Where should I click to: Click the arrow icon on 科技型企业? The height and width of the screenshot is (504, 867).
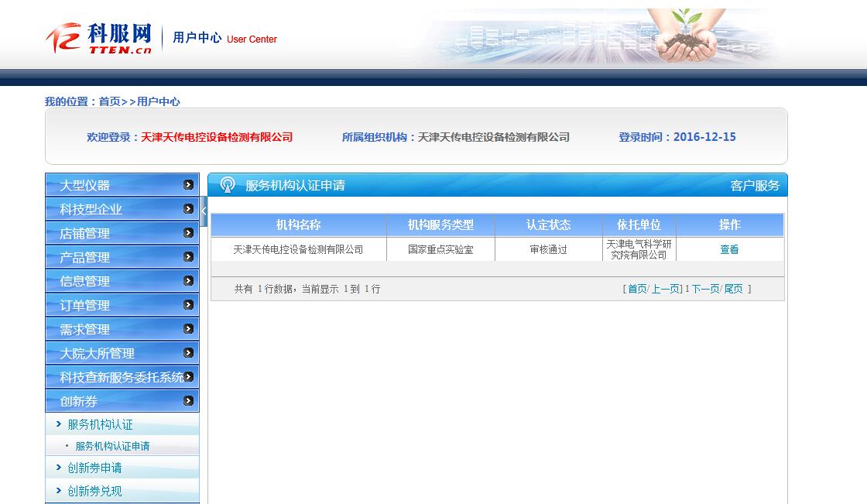pos(188,209)
